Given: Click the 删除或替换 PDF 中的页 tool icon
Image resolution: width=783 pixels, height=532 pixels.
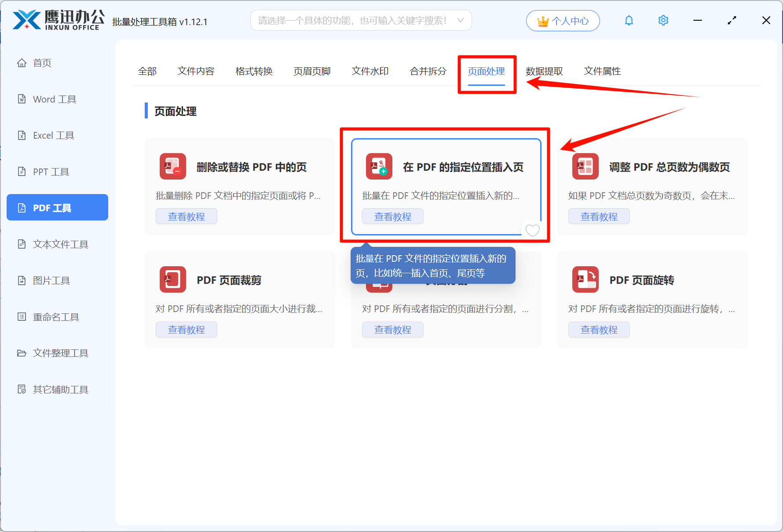Looking at the screenshot, I should tap(172, 166).
